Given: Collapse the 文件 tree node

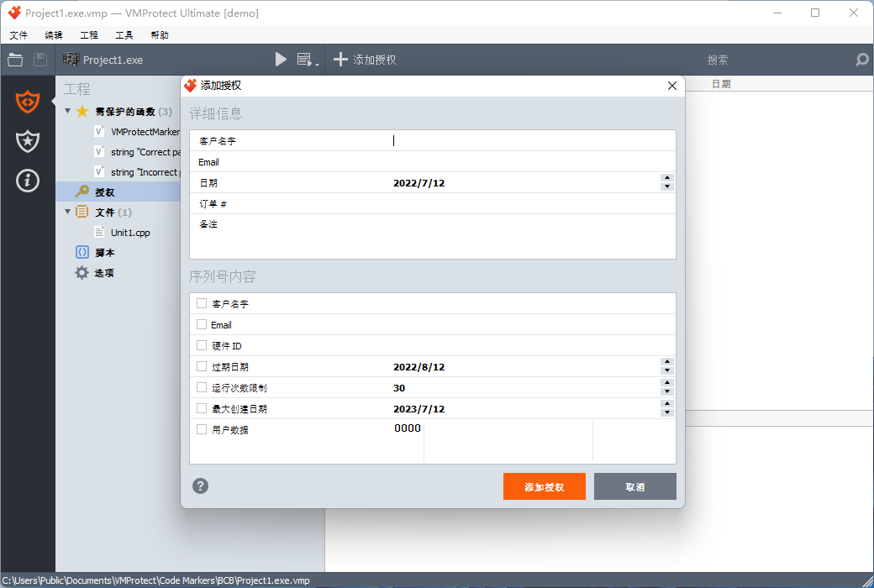Looking at the screenshot, I should point(67,212).
